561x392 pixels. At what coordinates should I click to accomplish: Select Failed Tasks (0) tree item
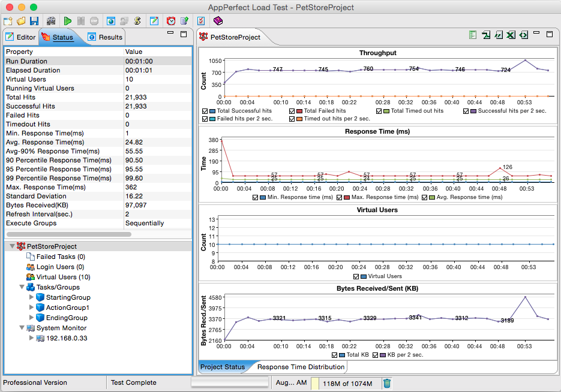[56, 257]
